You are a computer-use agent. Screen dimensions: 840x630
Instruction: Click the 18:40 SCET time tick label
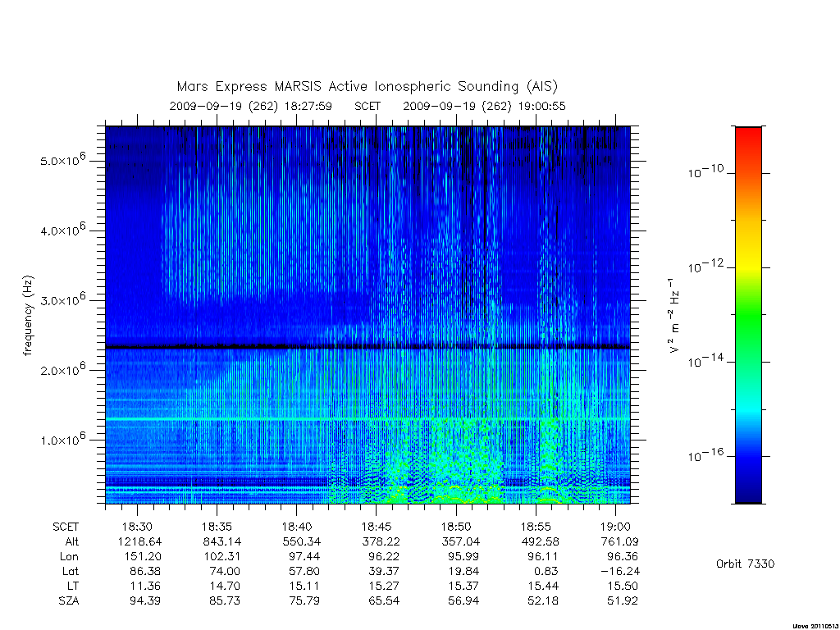pos(297,527)
